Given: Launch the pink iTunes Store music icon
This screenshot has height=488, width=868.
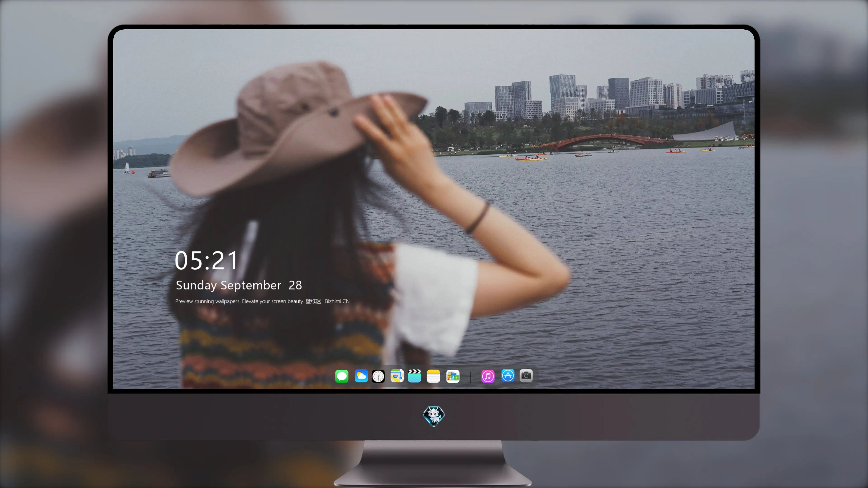Looking at the screenshot, I should point(488,376).
